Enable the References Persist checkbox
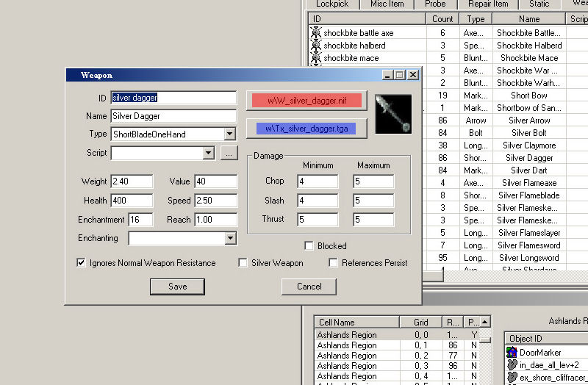 pos(334,263)
